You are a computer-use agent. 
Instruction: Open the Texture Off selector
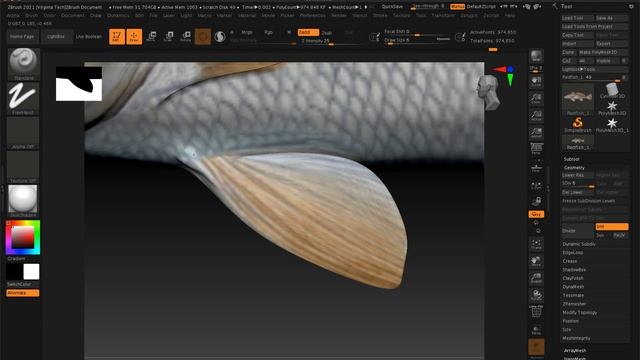[23, 167]
